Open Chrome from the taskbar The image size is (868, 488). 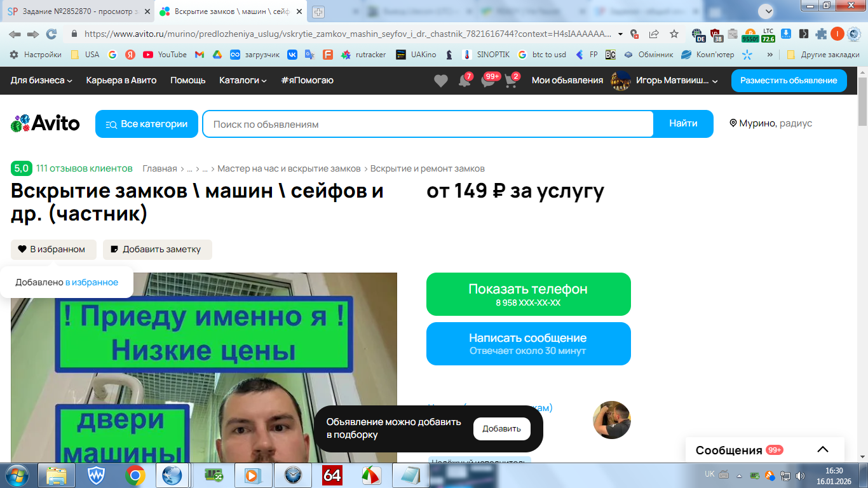135,475
